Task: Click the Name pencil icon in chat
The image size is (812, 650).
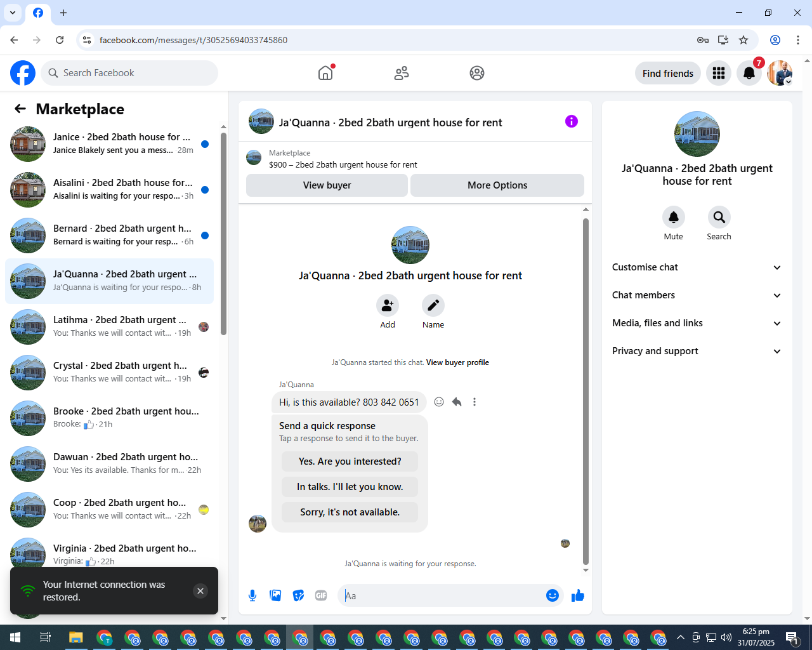Action: tap(433, 305)
